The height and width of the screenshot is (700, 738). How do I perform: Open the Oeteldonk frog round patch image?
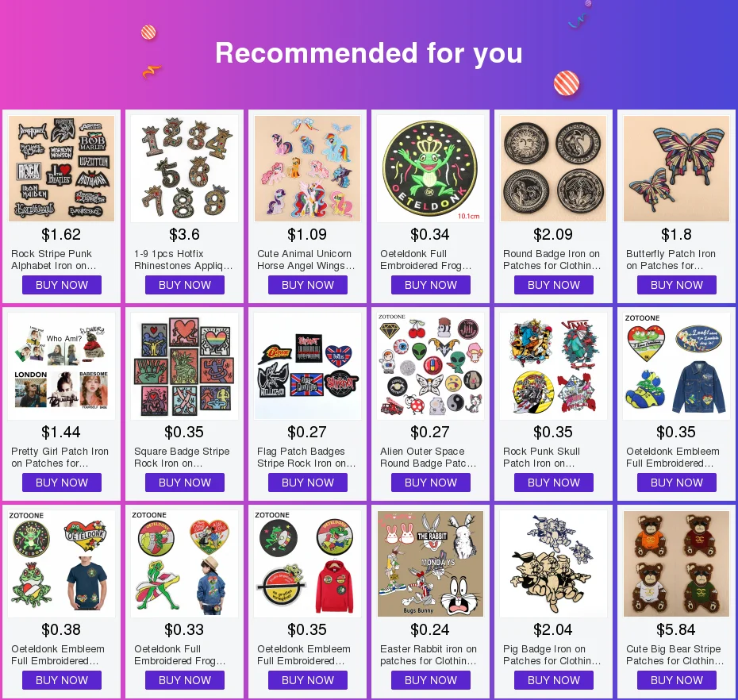pos(431,168)
